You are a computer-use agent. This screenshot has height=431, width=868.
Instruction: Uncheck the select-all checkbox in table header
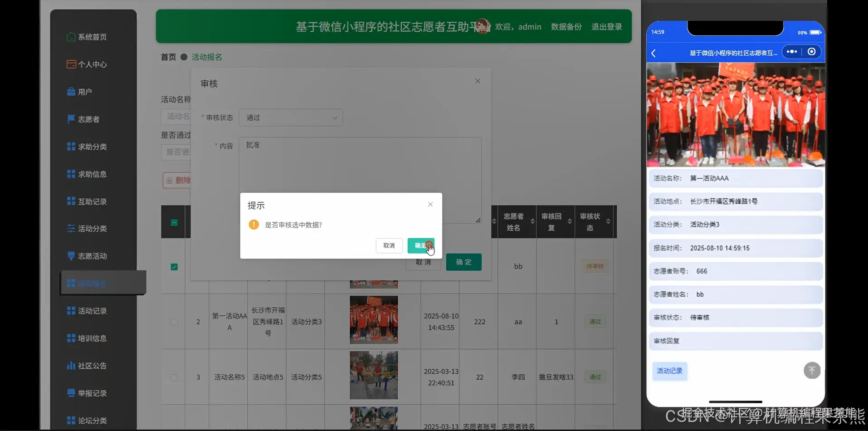(174, 222)
